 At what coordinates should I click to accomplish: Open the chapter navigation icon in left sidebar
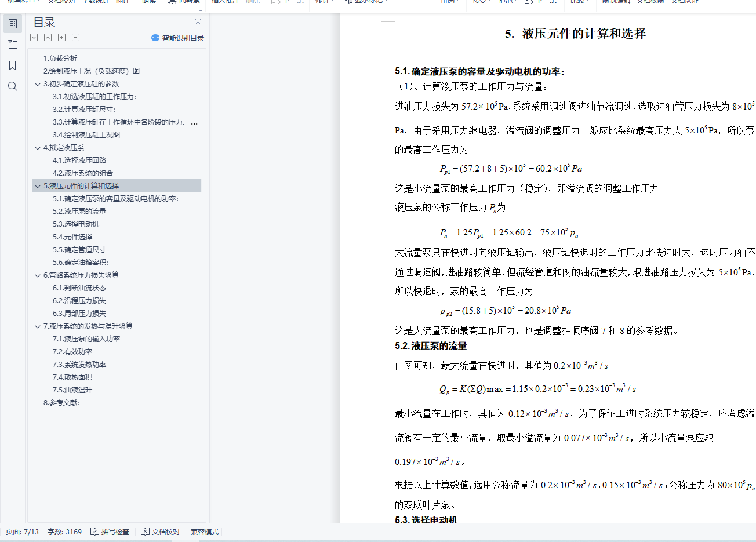click(x=13, y=45)
